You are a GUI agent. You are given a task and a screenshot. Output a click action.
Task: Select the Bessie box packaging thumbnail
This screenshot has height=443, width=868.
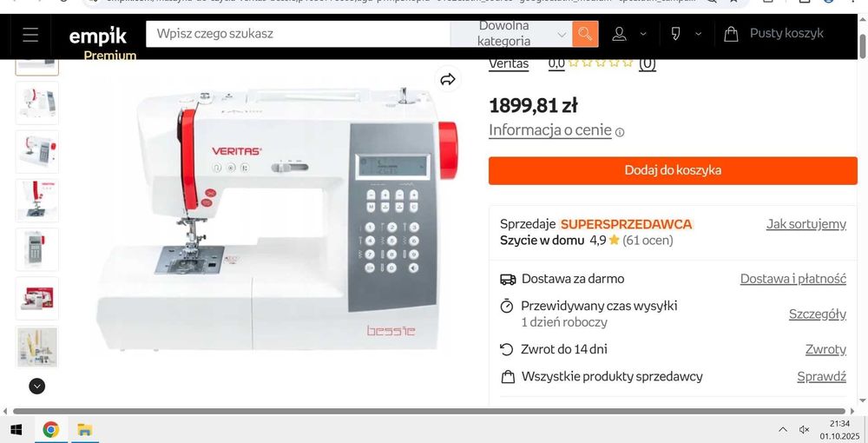tap(37, 299)
